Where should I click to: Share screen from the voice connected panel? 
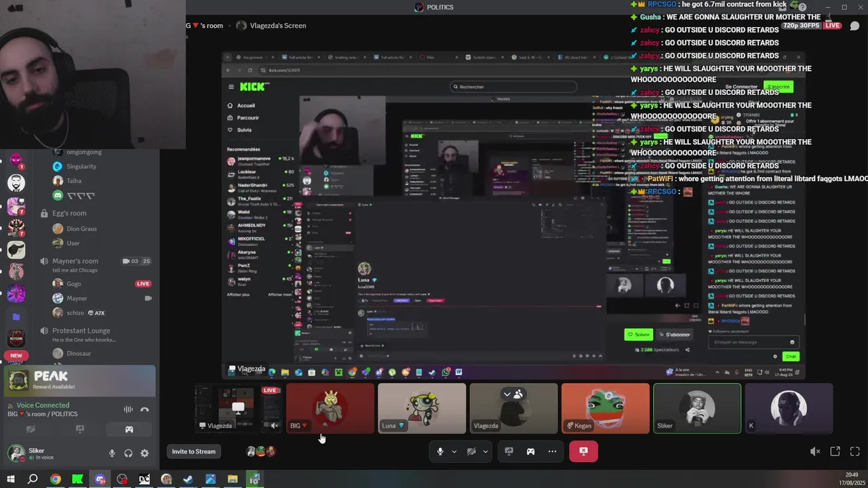coord(80,429)
